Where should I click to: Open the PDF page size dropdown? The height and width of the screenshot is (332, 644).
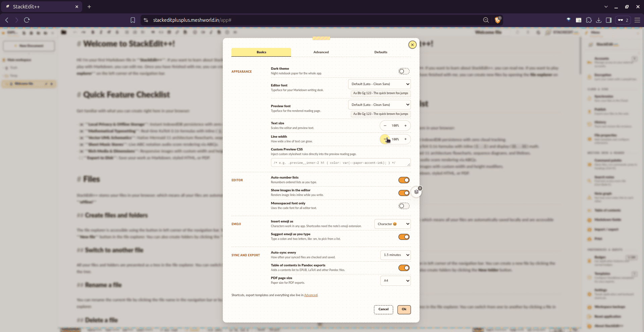point(395,281)
